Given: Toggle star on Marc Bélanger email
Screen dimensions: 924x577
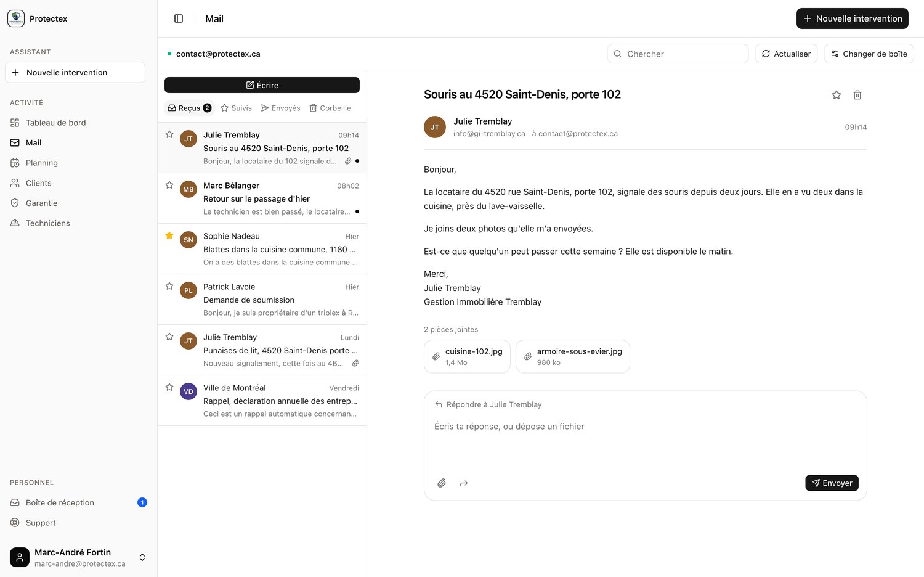Looking at the screenshot, I should pos(169,185).
